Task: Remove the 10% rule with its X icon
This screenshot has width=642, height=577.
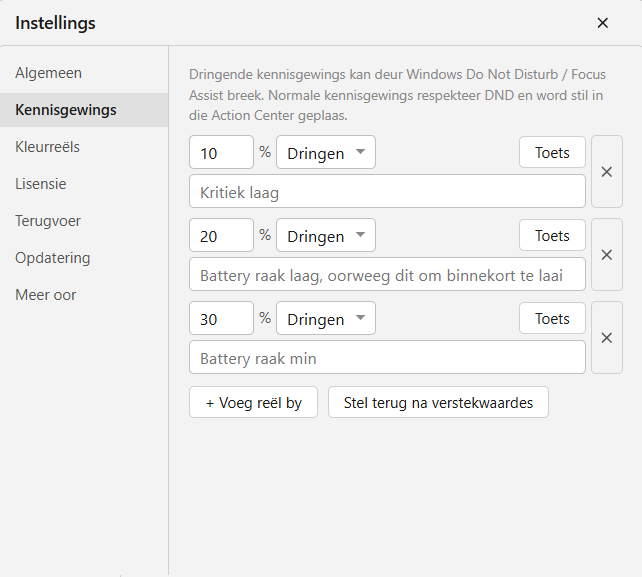Action: [607, 172]
